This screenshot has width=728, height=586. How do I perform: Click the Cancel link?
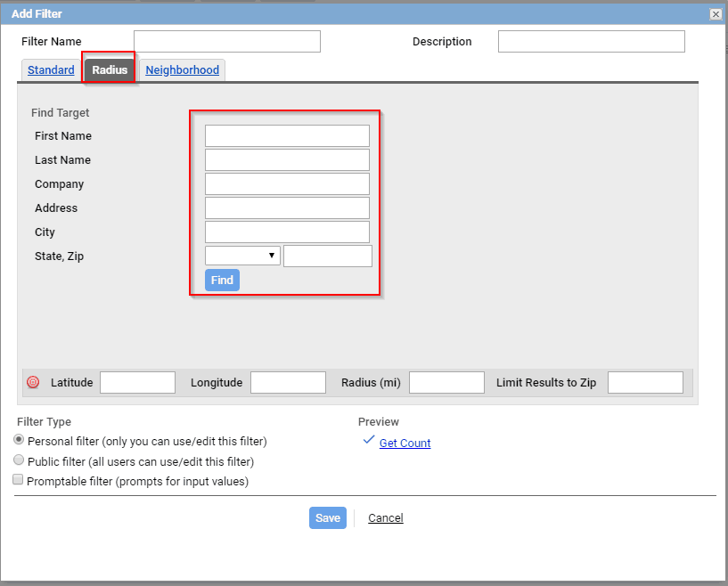[x=385, y=517]
